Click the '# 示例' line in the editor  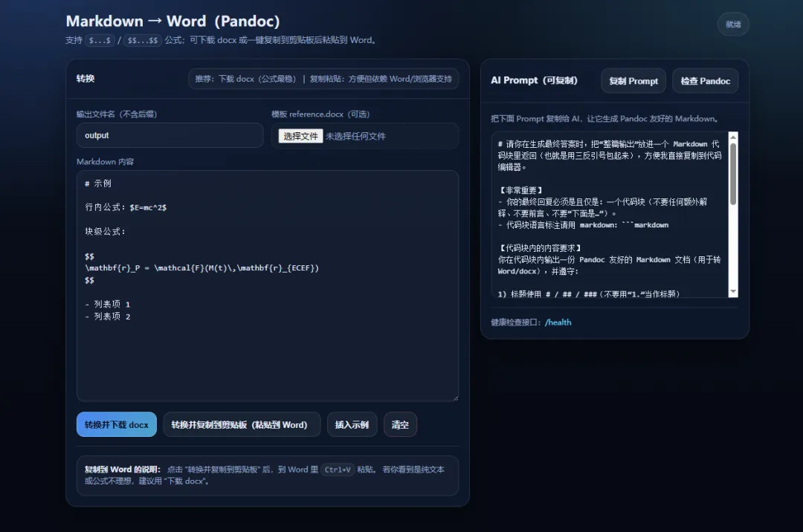[98, 184]
